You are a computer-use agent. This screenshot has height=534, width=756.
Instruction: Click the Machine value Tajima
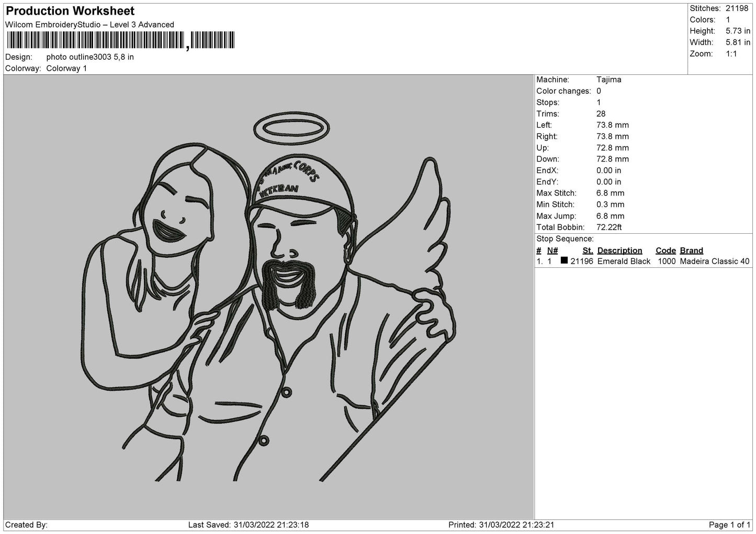tap(609, 79)
